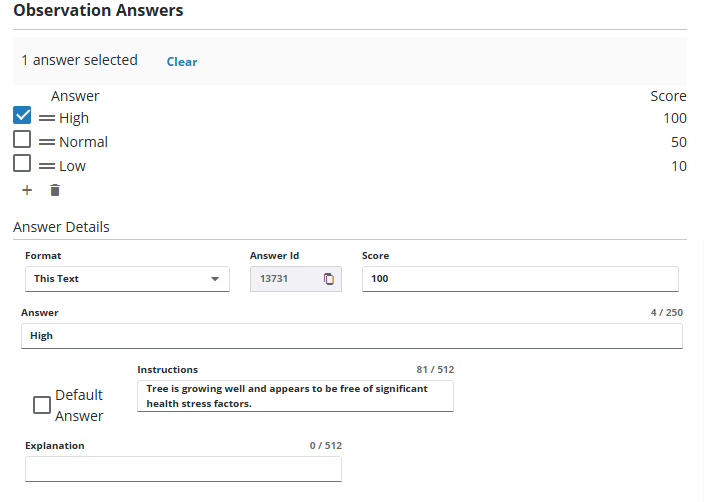Uncheck the High answer checkbox

click(23, 117)
